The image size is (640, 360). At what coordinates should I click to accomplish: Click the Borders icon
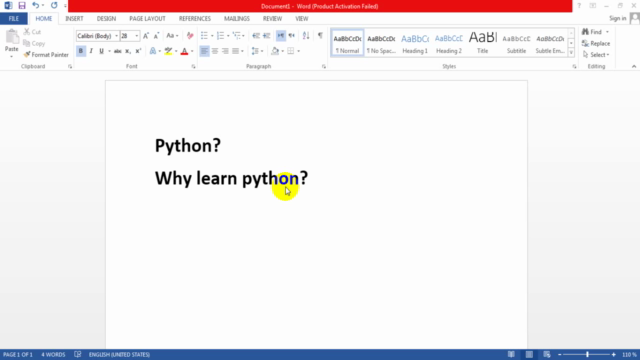point(291,51)
